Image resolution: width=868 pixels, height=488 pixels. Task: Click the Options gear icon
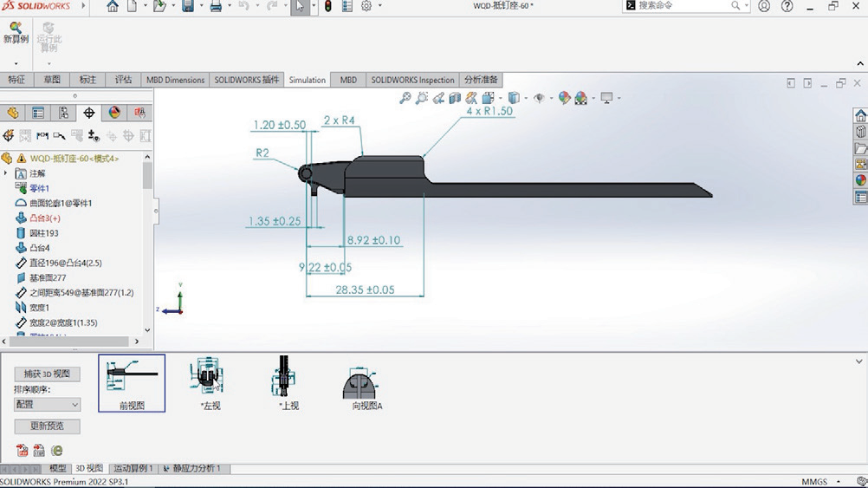coord(366,7)
